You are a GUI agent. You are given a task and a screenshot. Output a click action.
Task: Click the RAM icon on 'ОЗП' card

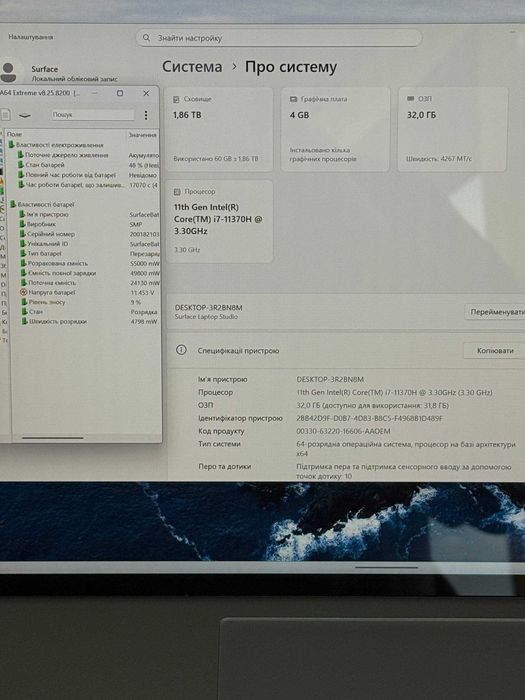point(411,98)
